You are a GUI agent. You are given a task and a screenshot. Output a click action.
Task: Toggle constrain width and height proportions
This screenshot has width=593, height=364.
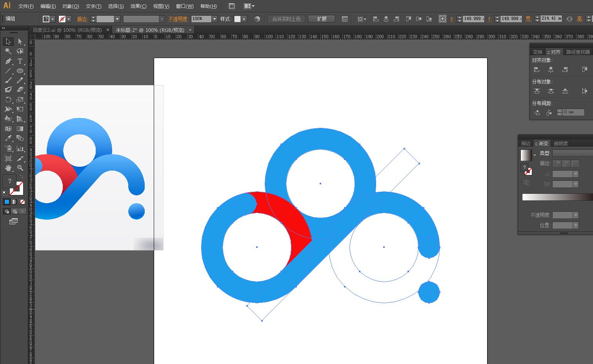(x=569, y=19)
